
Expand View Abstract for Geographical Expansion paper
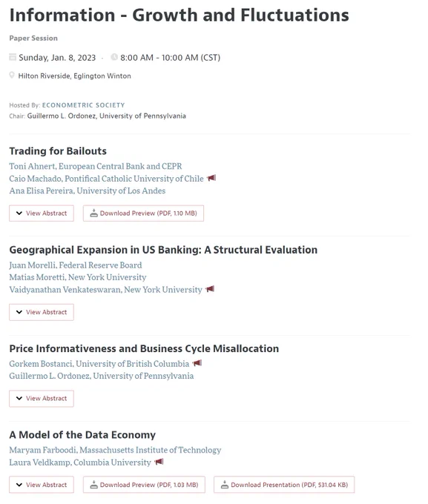(x=42, y=312)
